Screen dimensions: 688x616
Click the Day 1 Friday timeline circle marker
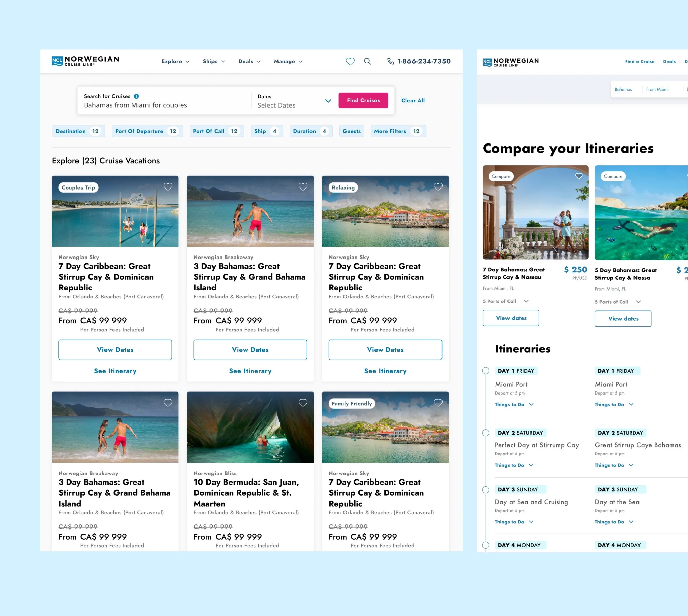(485, 371)
